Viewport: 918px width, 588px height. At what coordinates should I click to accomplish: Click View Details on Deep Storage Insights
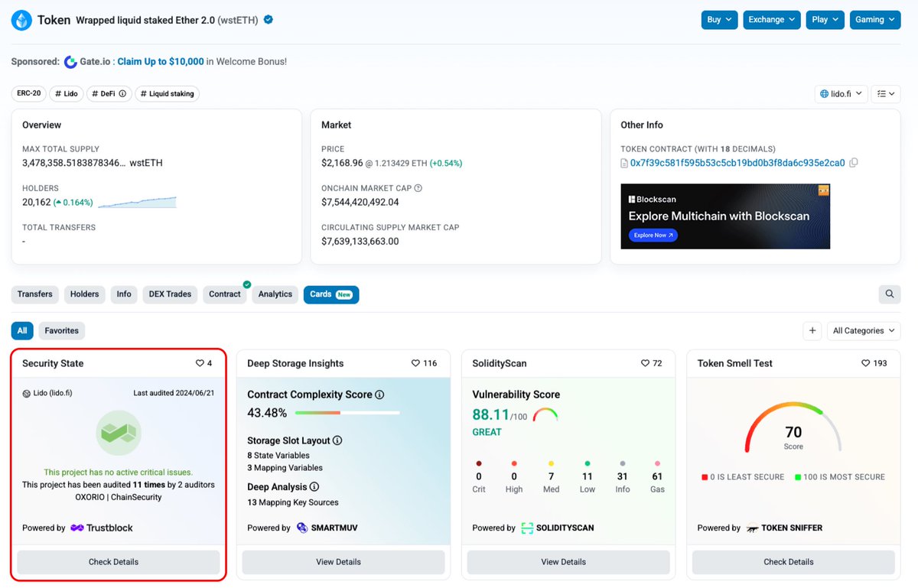click(x=343, y=562)
